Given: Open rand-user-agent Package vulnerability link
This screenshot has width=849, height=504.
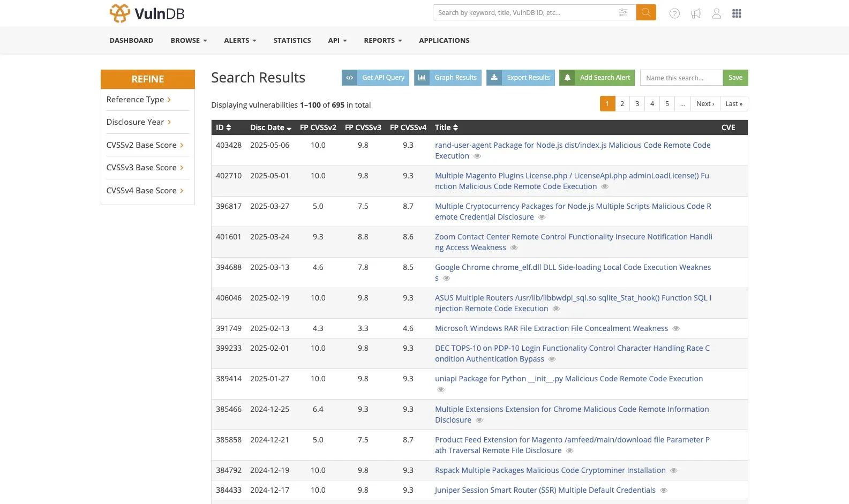Looking at the screenshot, I should pos(573,151).
